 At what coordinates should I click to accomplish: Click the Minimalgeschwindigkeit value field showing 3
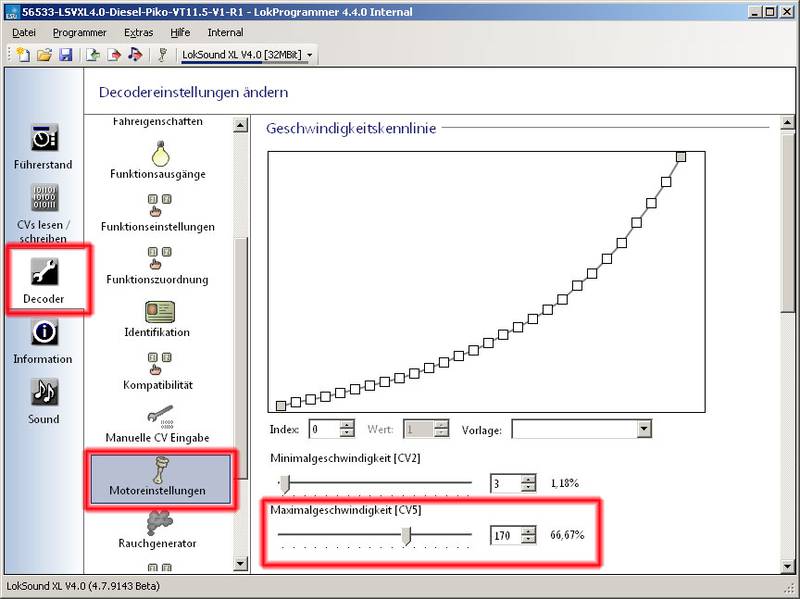pos(506,483)
